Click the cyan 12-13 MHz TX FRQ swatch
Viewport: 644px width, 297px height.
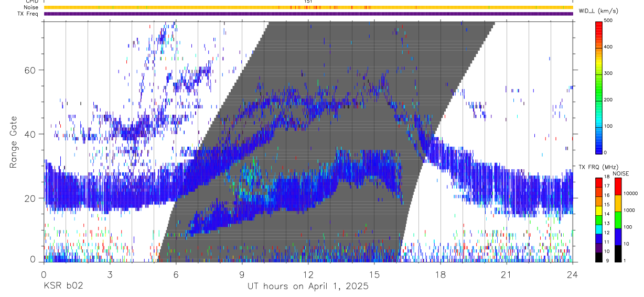[598, 229]
